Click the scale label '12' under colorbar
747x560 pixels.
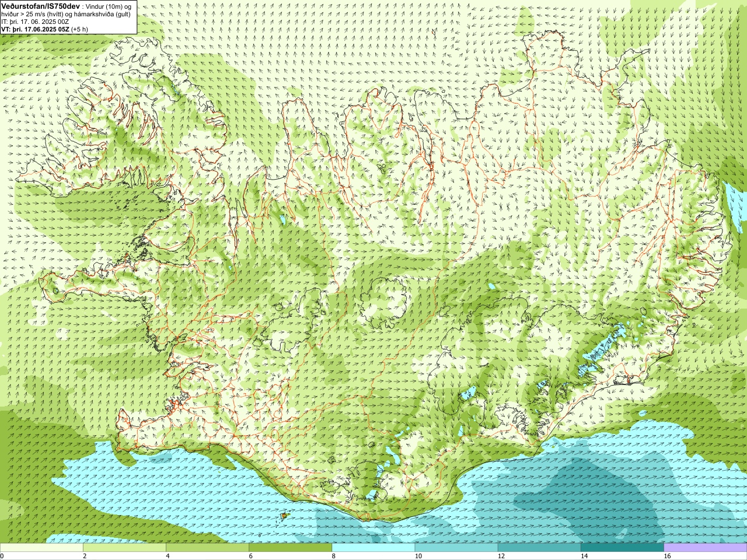[501, 556]
